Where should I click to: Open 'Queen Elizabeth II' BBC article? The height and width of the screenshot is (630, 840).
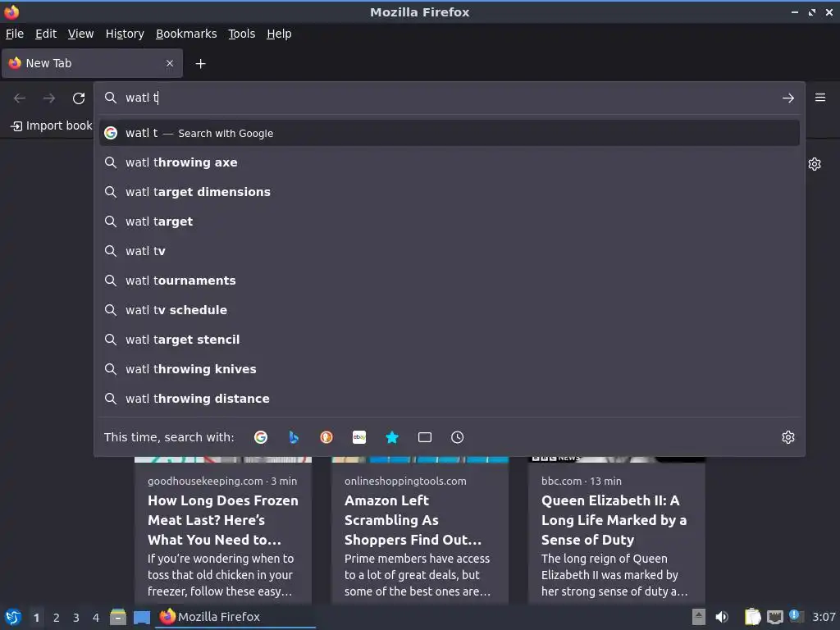click(x=617, y=531)
